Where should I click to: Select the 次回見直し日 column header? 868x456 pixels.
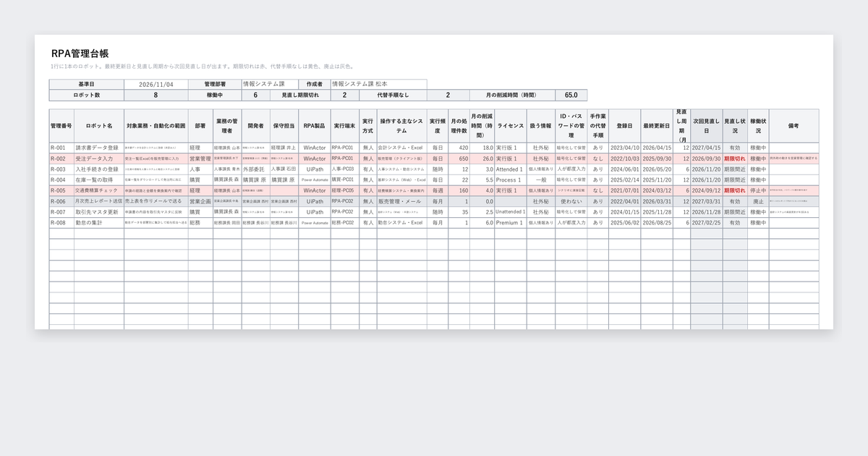point(707,126)
